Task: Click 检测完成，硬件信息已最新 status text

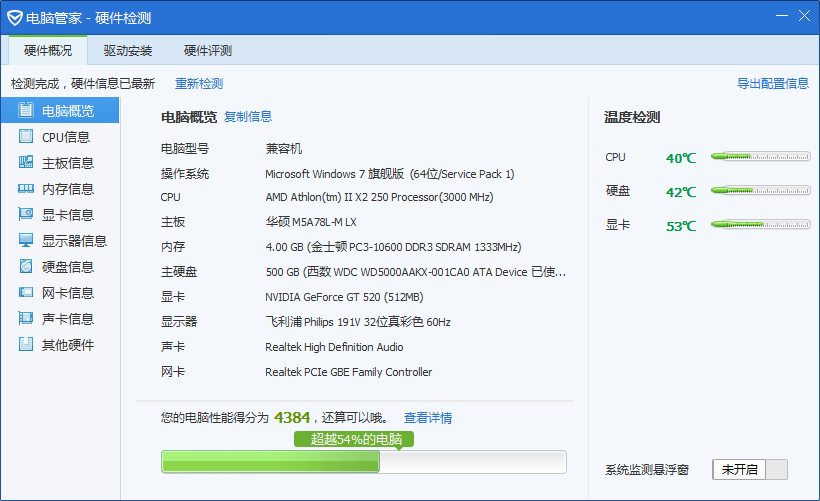Action: 83,84
